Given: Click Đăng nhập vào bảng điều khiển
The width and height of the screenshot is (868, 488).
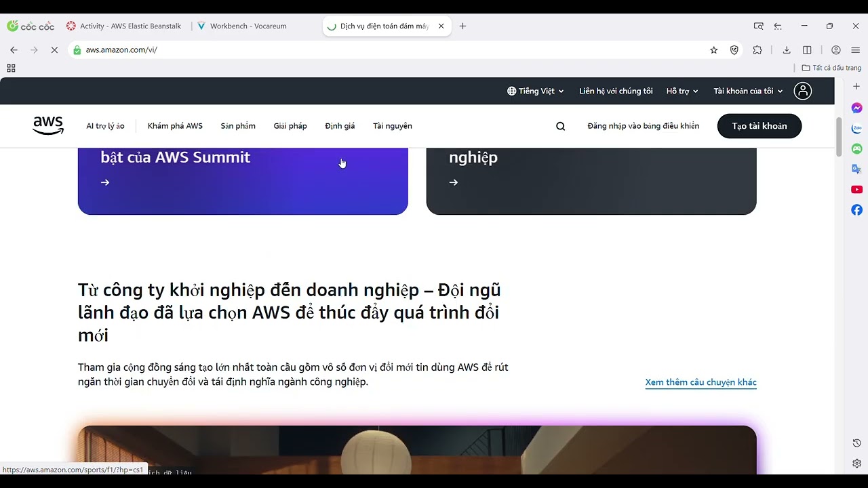Looking at the screenshot, I should (644, 126).
